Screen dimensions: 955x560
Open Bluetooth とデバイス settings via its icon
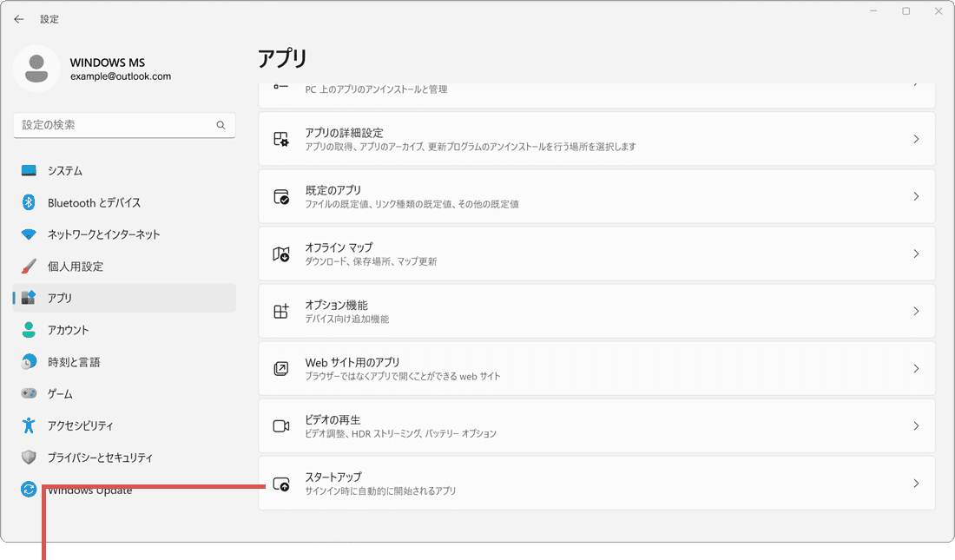[x=24, y=202]
